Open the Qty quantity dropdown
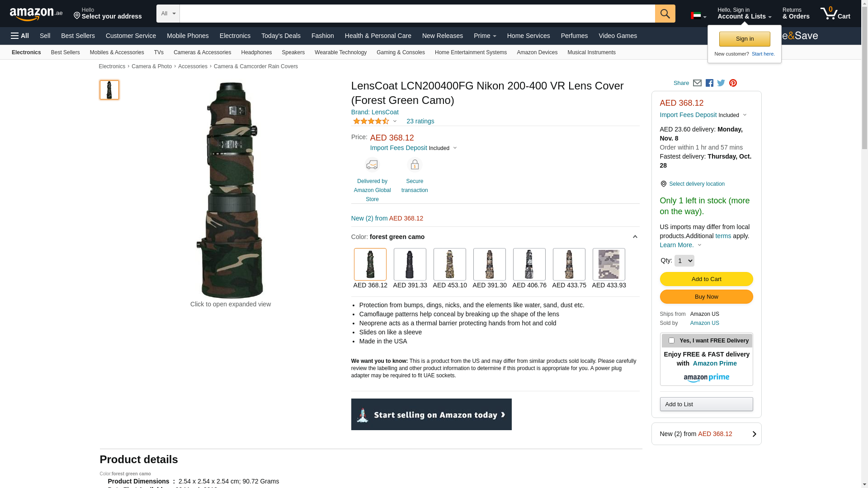 pos(684,261)
